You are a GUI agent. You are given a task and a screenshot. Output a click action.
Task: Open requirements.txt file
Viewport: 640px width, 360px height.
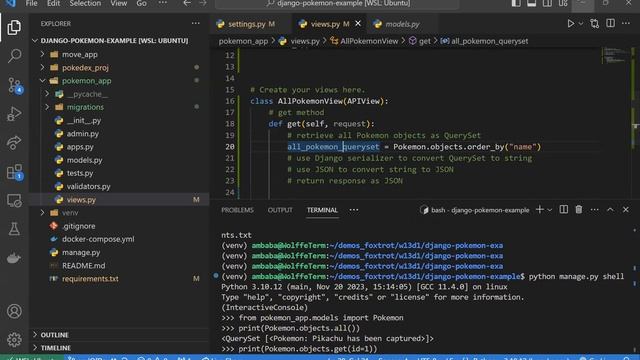coord(90,279)
